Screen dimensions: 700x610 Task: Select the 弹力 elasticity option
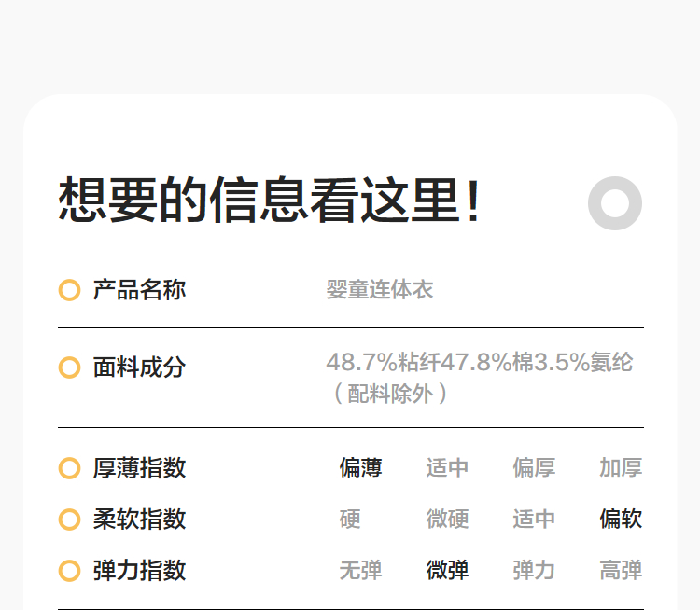click(x=534, y=570)
